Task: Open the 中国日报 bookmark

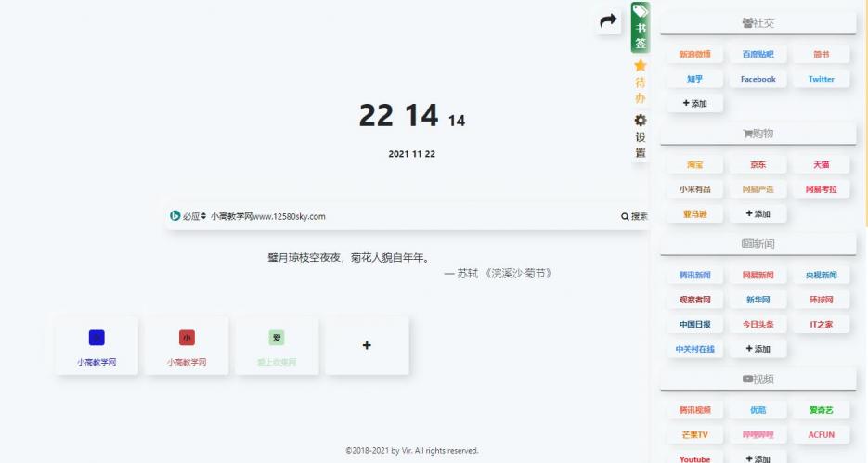Action: click(x=694, y=324)
